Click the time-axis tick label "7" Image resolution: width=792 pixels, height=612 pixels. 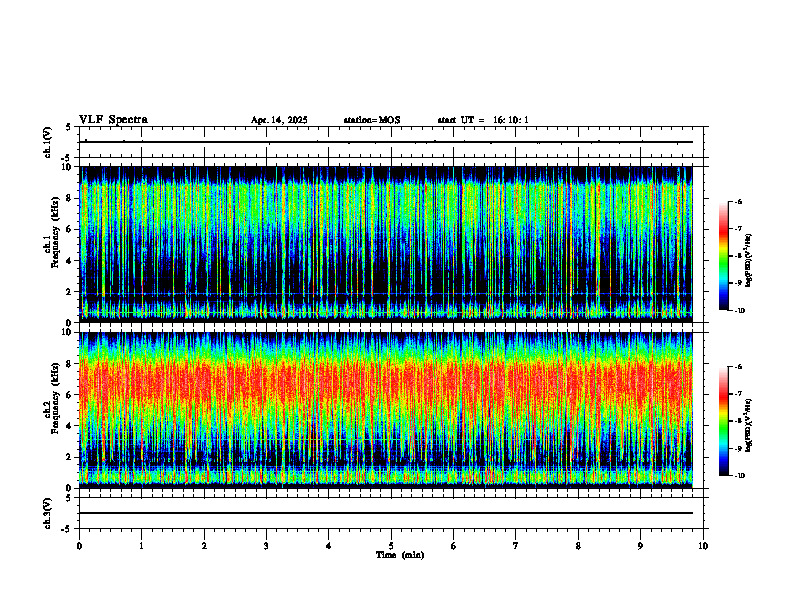coord(516,546)
